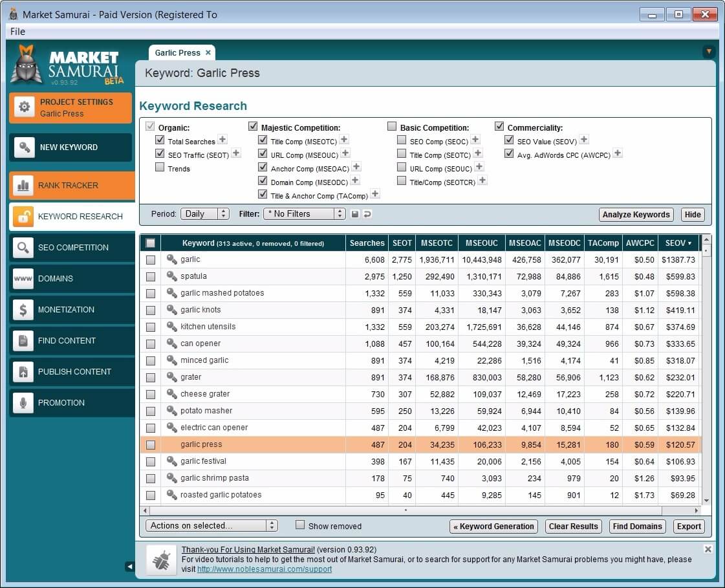Click the save filter disk icon

[x=355, y=213]
